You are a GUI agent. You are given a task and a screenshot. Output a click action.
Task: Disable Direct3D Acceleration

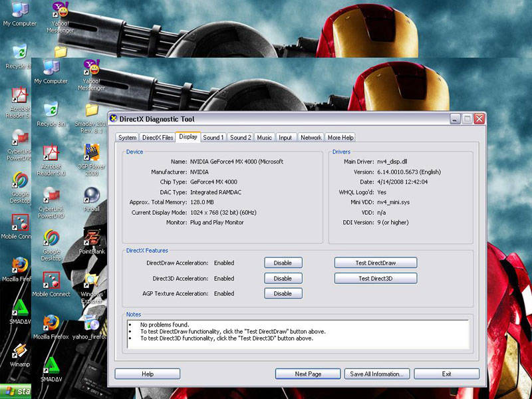pos(283,278)
